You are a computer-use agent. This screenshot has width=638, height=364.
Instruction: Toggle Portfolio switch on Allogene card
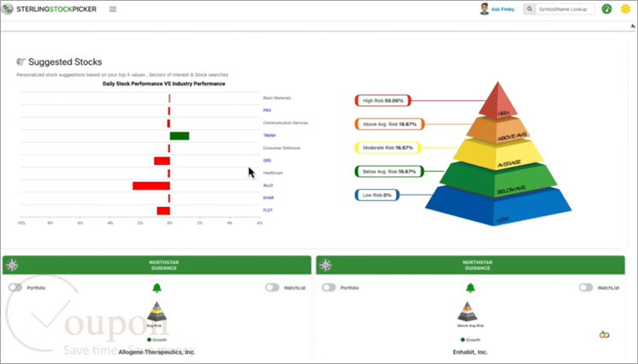point(15,288)
